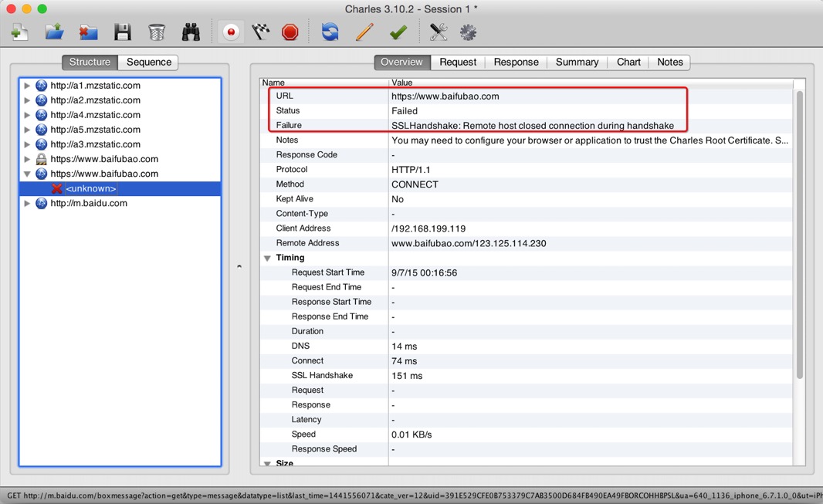The image size is (823, 504).
Task: Collapse the expanded https://www.baifubao.com node
Action: 27,174
